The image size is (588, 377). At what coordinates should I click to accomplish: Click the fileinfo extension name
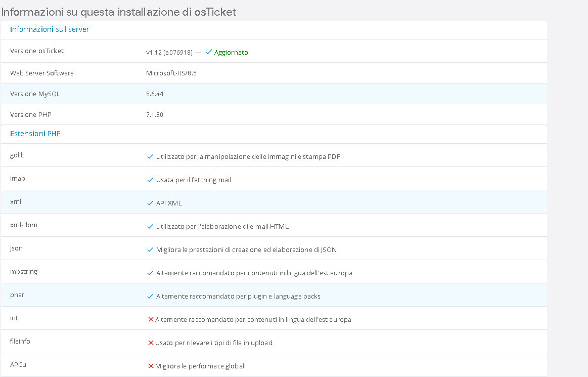20,342
